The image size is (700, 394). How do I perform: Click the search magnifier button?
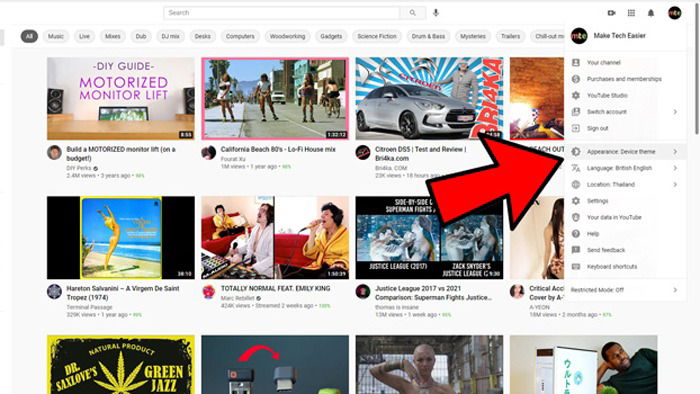tap(412, 13)
